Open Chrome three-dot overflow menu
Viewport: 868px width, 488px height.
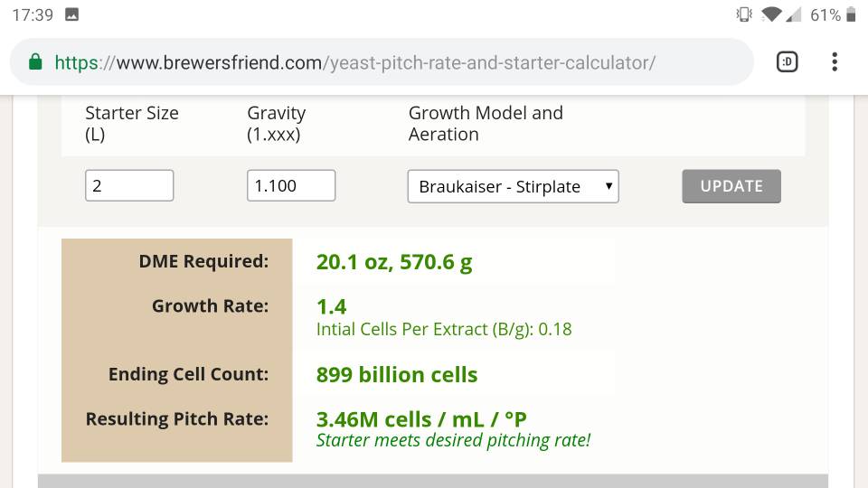point(835,62)
